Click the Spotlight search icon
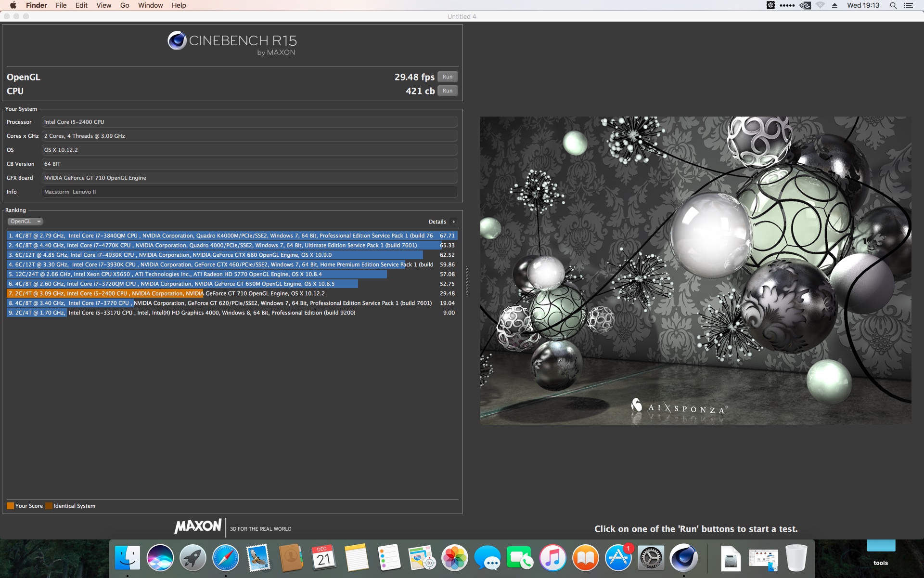The height and width of the screenshot is (578, 924). click(893, 5)
